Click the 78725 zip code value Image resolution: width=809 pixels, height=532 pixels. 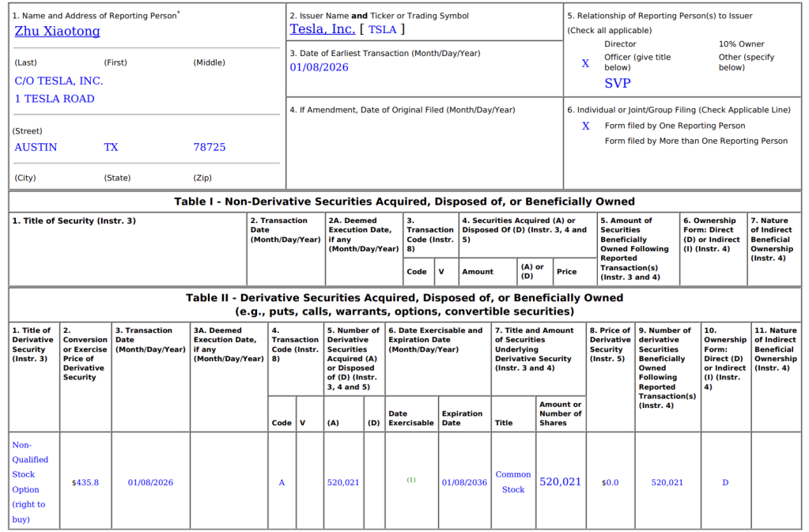(x=209, y=147)
